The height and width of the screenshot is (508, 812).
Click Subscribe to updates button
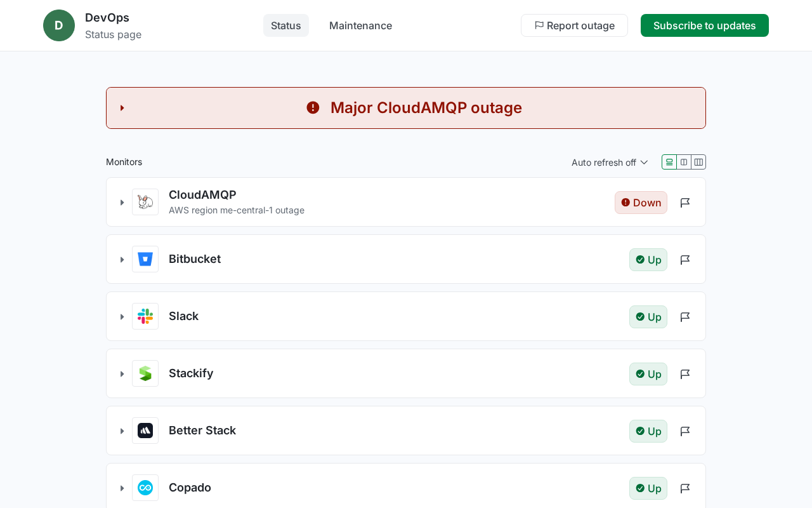point(704,25)
